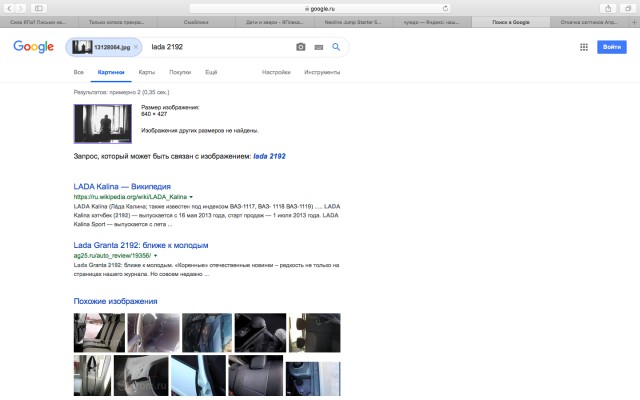Viewport: 640px width, 400px height.
Task: Open LADA Kalina — Википедия result
Action: pyautogui.click(x=122, y=187)
